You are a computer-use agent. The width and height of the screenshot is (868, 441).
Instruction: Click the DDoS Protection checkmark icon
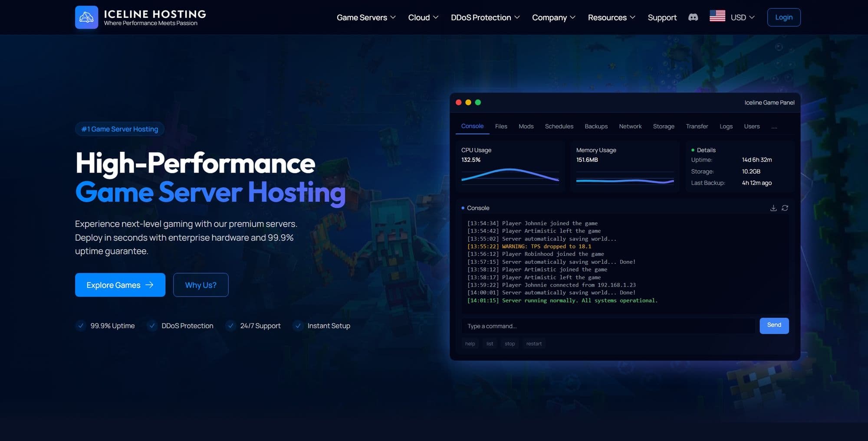coord(152,326)
